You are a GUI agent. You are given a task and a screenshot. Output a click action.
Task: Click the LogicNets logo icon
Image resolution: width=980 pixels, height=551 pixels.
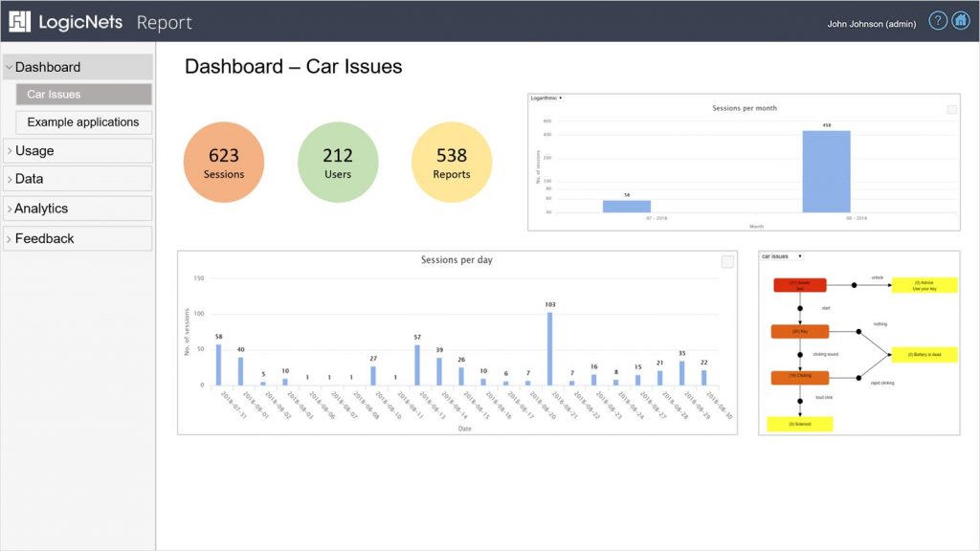pyautogui.click(x=20, y=21)
